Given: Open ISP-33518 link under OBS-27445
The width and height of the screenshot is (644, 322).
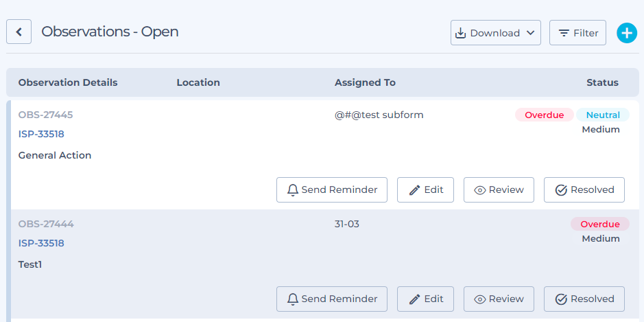Looking at the screenshot, I should pyautogui.click(x=41, y=134).
